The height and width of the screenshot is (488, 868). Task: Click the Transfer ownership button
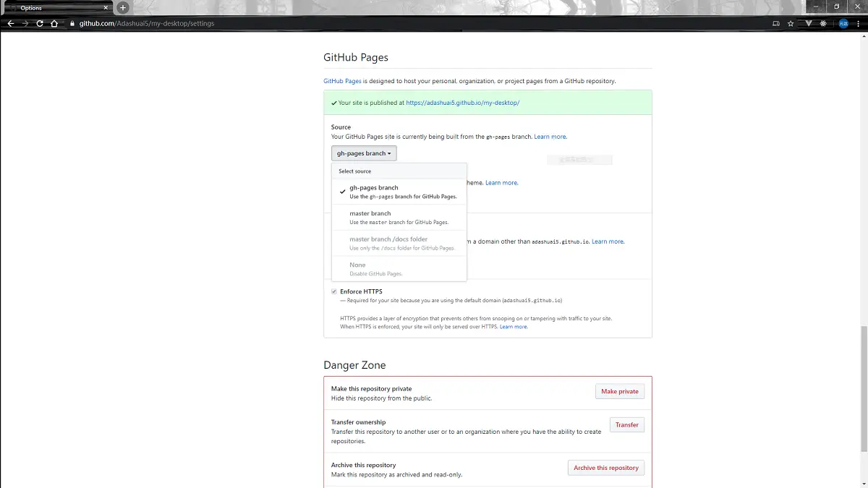pos(627,425)
